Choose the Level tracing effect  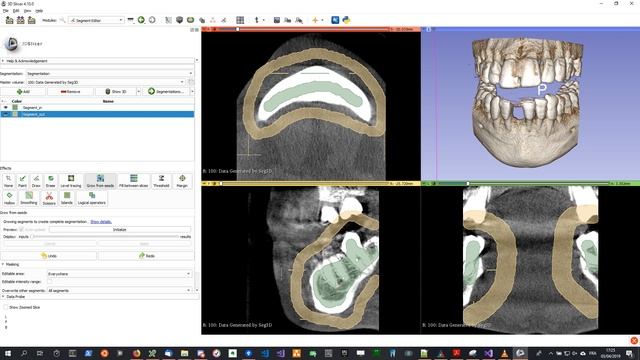pyautogui.click(x=71, y=181)
